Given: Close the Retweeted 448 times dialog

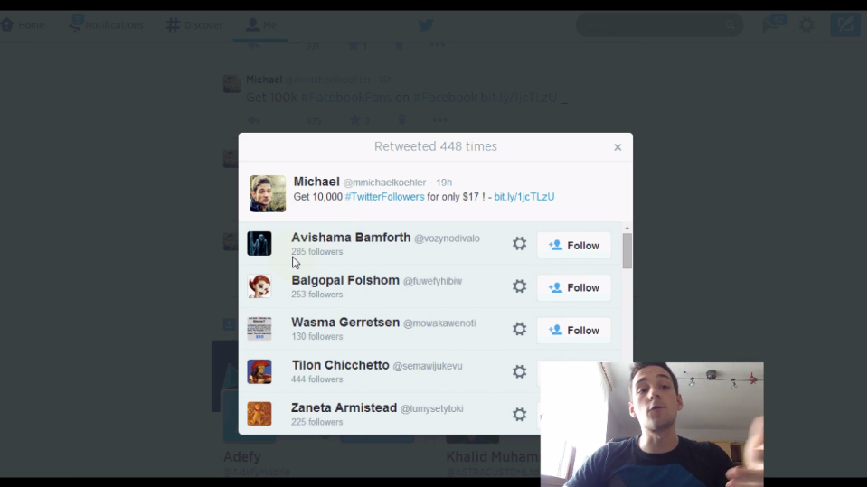Looking at the screenshot, I should point(618,147).
